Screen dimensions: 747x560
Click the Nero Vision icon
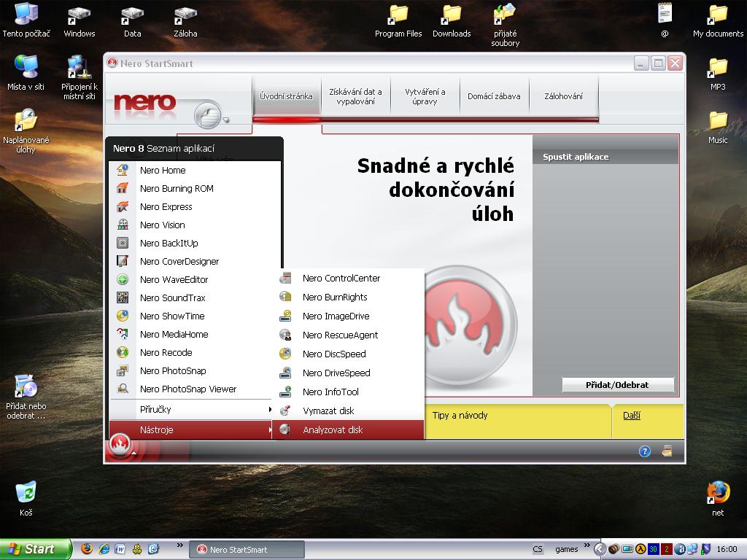123,225
